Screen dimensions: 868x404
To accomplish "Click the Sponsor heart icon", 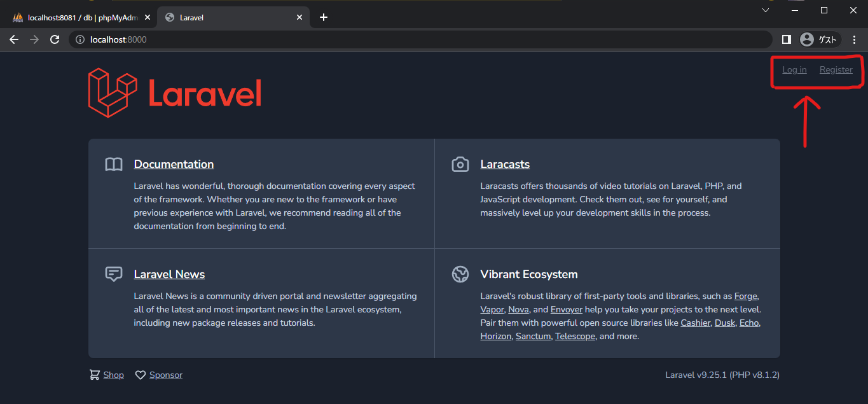I will [141, 375].
